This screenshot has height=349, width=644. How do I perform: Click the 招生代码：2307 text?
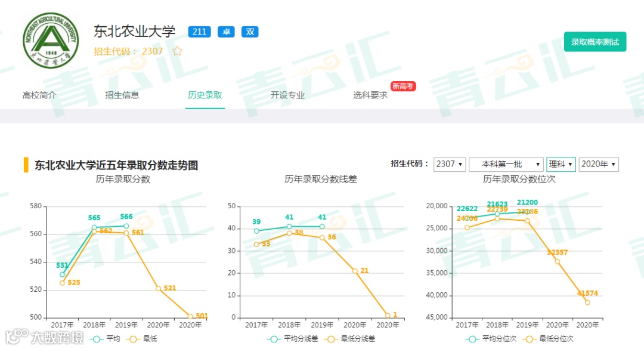tap(128, 51)
